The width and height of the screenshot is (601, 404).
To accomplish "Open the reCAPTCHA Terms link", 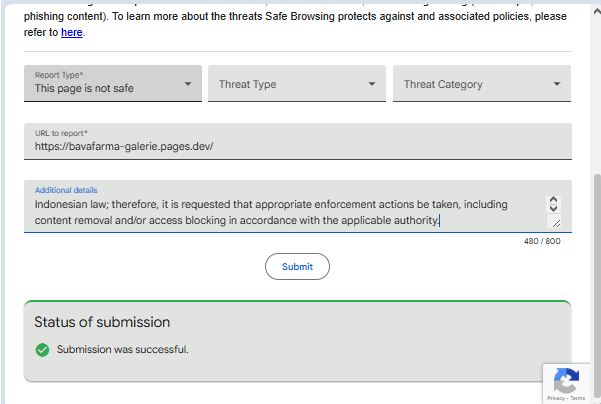I will point(578,398).
